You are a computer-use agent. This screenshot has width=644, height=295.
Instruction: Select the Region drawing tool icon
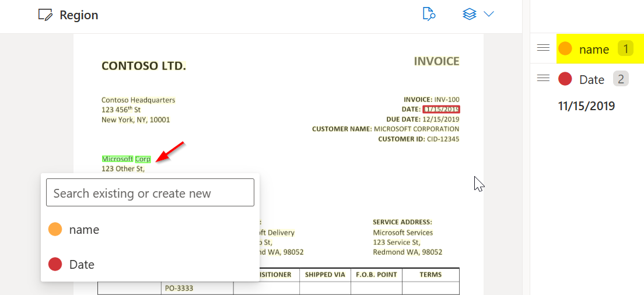pyautogui.click(x=45, y=15)
